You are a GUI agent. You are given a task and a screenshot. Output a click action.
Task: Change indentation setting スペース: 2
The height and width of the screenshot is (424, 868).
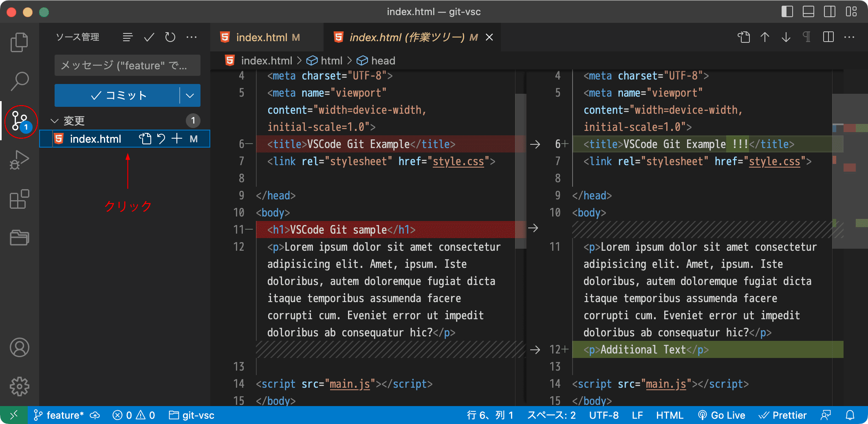tap(551, 415)
